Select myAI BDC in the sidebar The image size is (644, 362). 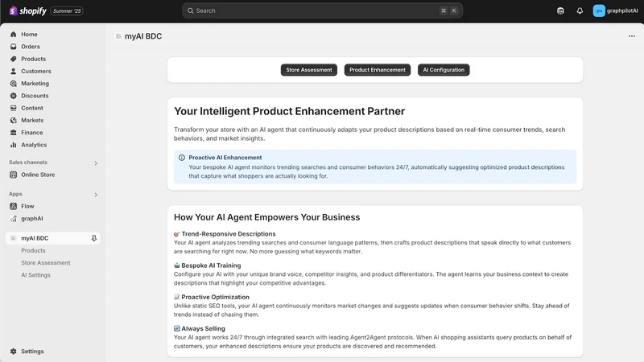(x=52, y=238)
